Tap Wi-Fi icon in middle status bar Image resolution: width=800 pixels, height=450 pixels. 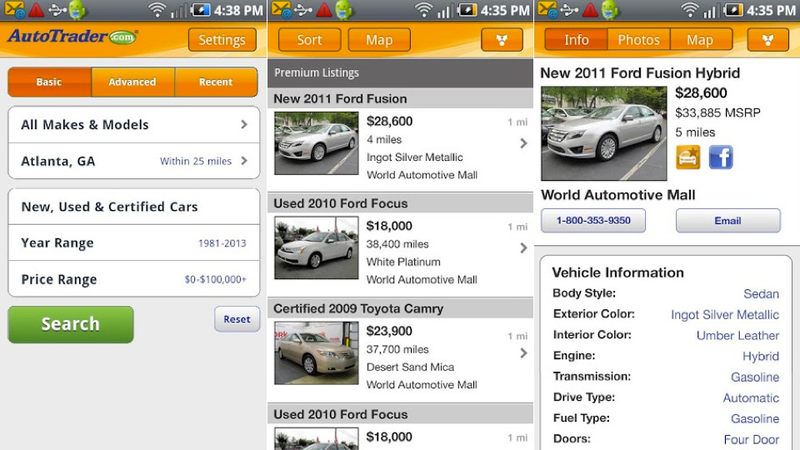[x=423, y=10]
